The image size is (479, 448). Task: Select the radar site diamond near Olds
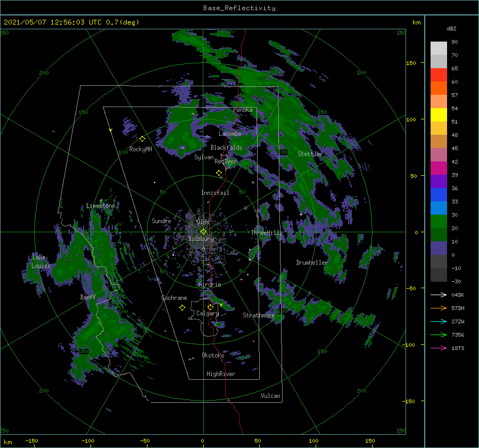point(203,232)
